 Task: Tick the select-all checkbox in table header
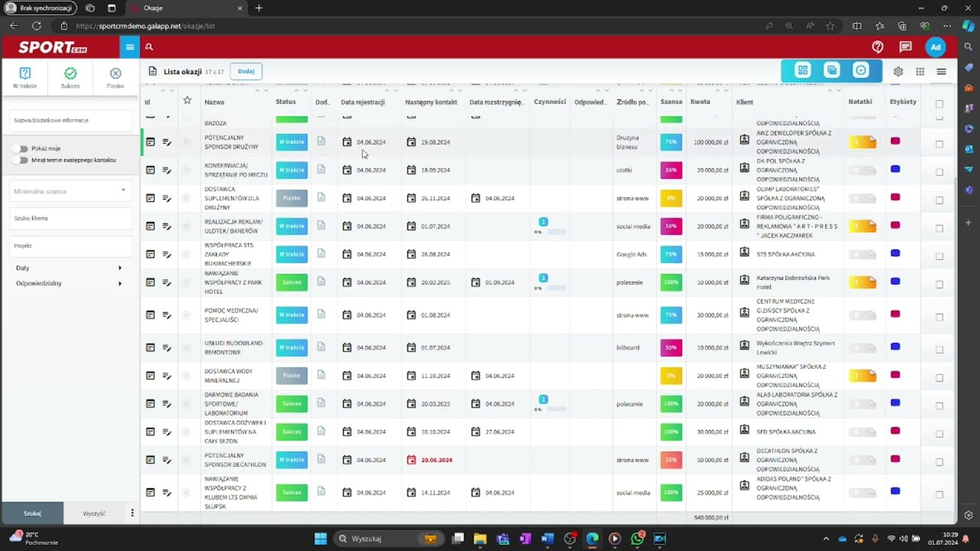(939, 104)
